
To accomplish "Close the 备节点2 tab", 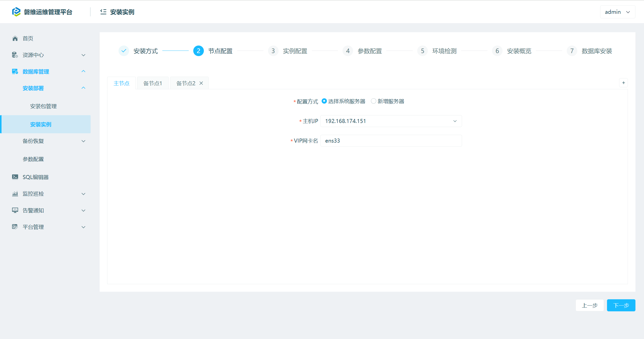I will click(201, 83).
